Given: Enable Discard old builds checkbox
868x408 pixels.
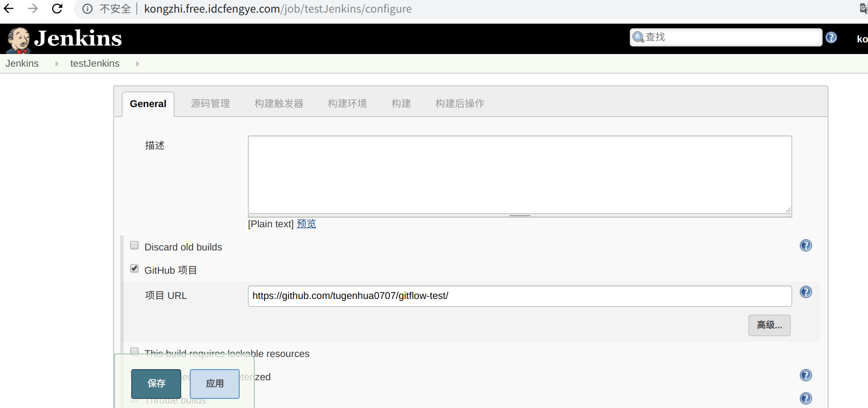Looking at the screenshot, I should [x=134, y=245].
